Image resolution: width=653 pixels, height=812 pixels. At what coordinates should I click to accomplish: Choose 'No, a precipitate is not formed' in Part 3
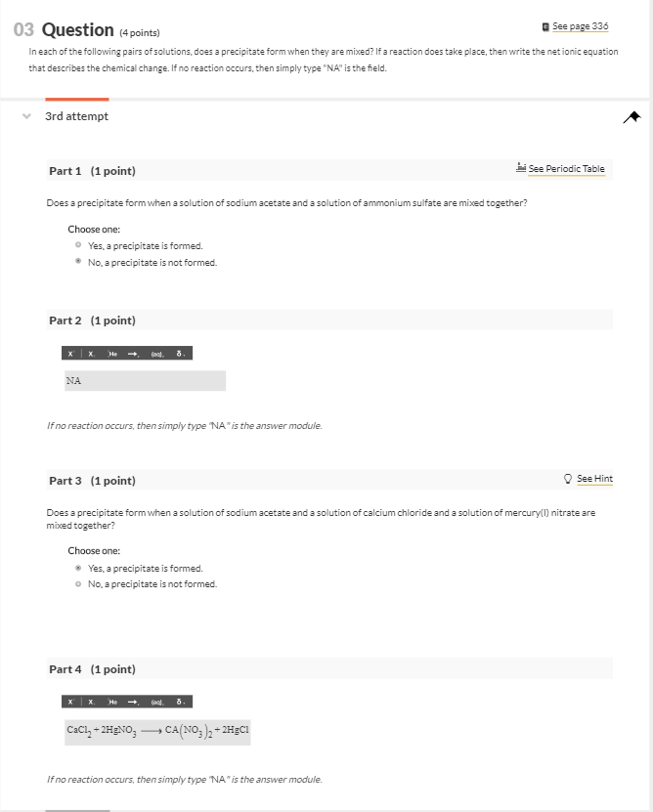click(x=77, y=584)
